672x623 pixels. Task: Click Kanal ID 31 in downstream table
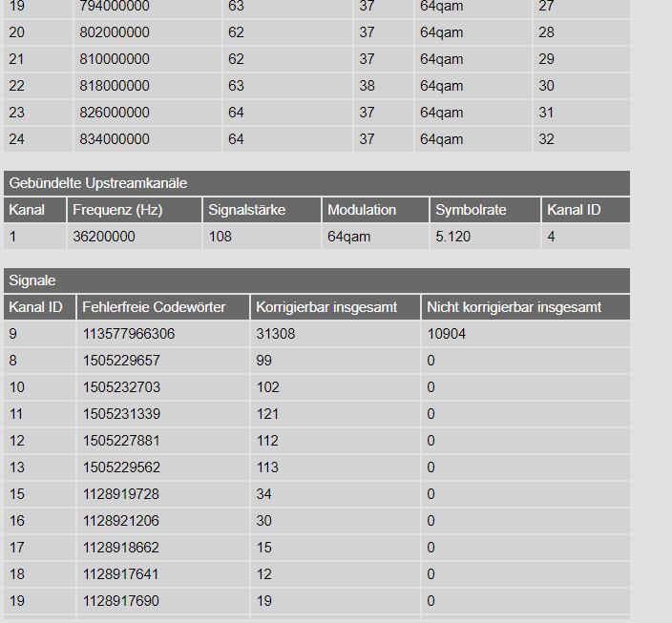546,113
